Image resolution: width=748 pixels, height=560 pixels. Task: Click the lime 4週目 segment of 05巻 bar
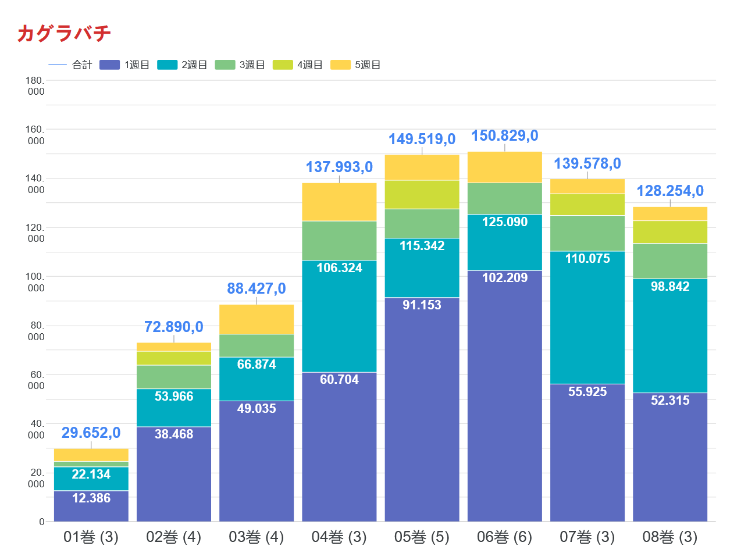click(x=422, y=194)
